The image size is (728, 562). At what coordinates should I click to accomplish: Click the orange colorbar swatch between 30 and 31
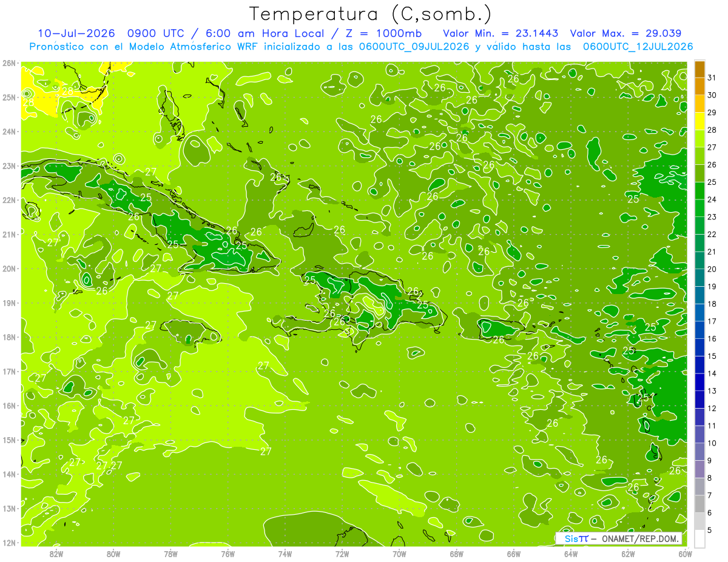point(699,87)
